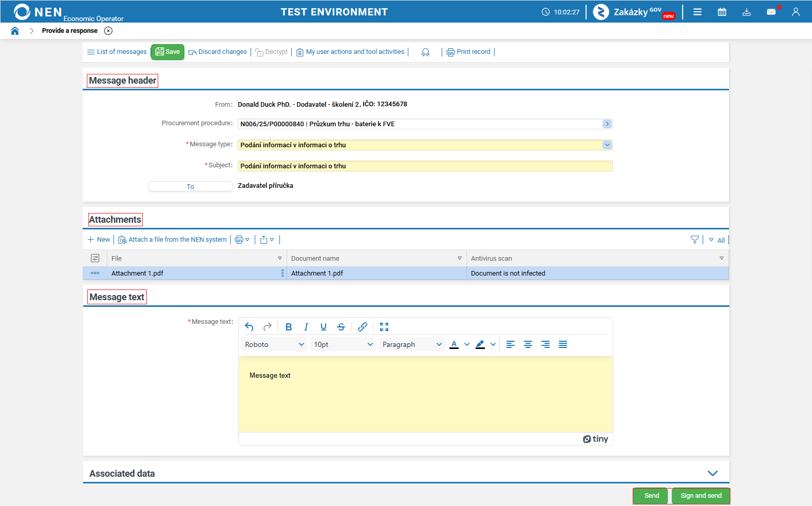Open the Message type dropdown

[x=607, y=145]
